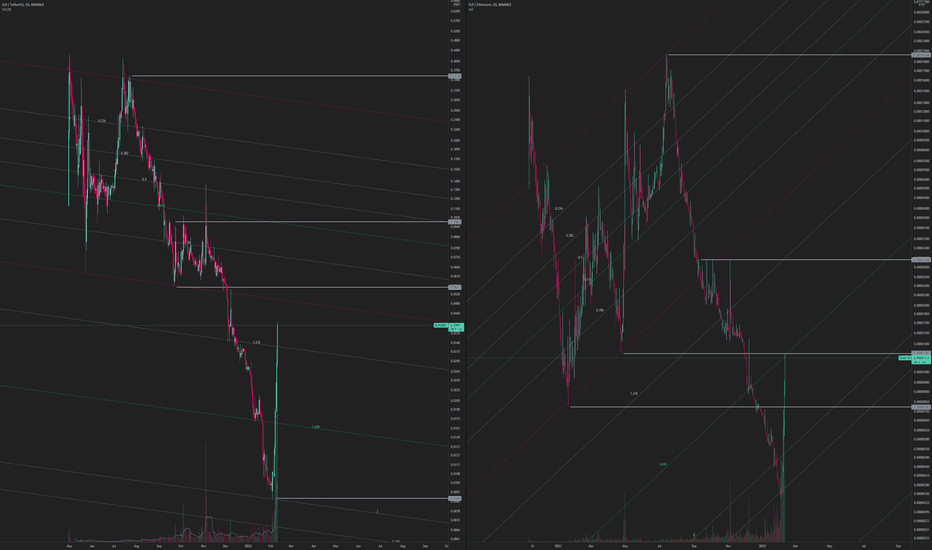
Task: Select the green 1.618 label on TetherUS chart
Action: coord(315,427)
